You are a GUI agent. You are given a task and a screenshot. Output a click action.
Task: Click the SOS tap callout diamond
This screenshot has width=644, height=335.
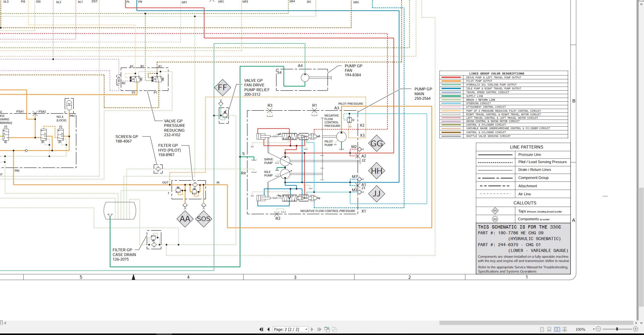(204, 219)
